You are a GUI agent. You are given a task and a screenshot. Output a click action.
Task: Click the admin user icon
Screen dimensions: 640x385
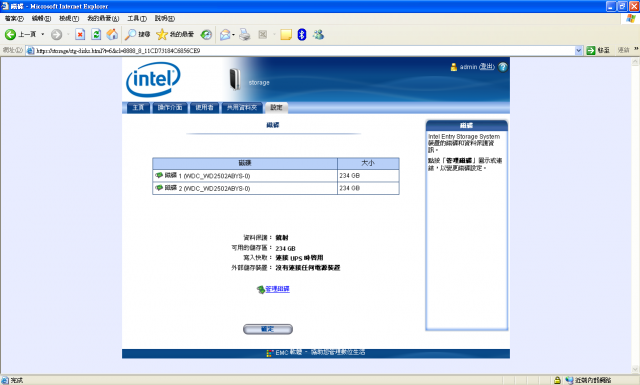pos(453,67)
